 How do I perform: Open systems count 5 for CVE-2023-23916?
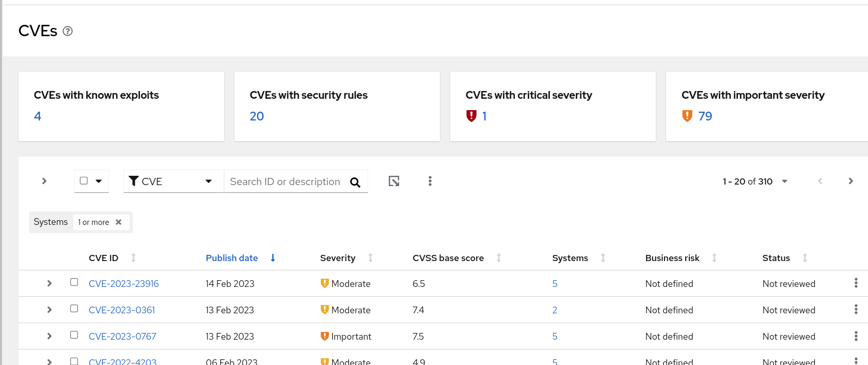pyautogui.click(x=555, y=284)
